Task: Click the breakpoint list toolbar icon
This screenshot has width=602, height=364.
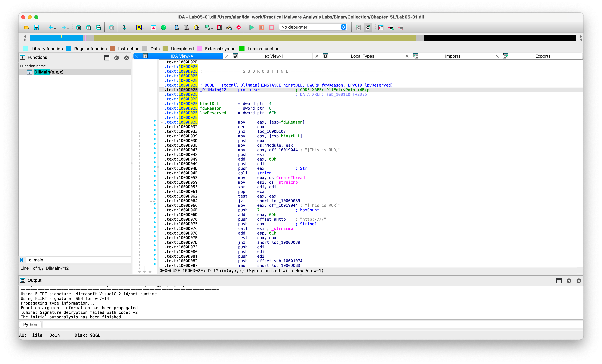Action: (x=381, y=27)
